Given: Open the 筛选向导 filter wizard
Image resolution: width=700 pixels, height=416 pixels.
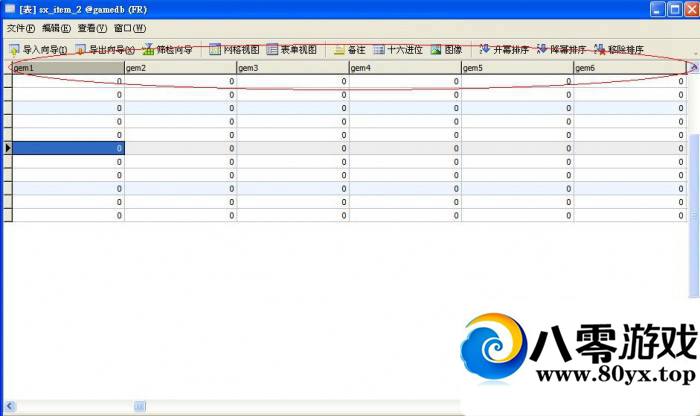Looking at the screenshot, I should coord(149,49).
